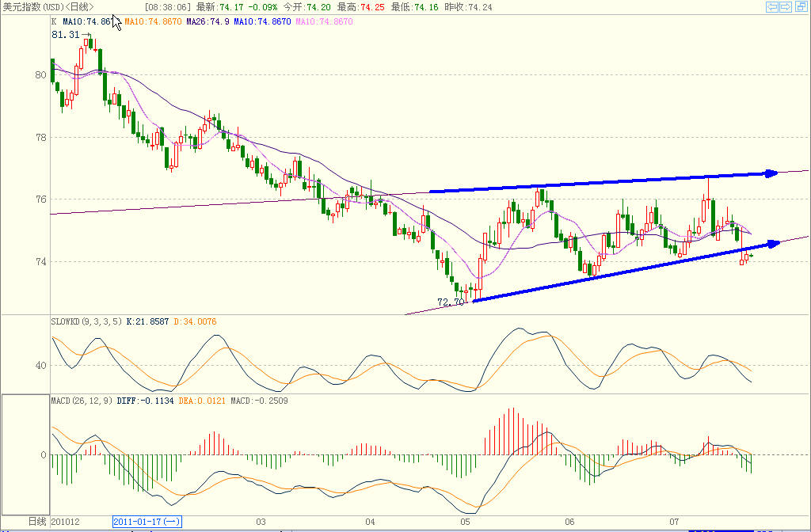Click the 昨收:74.24 previous close value
Viewport: 811px width, 532px height.
[468, 7]
